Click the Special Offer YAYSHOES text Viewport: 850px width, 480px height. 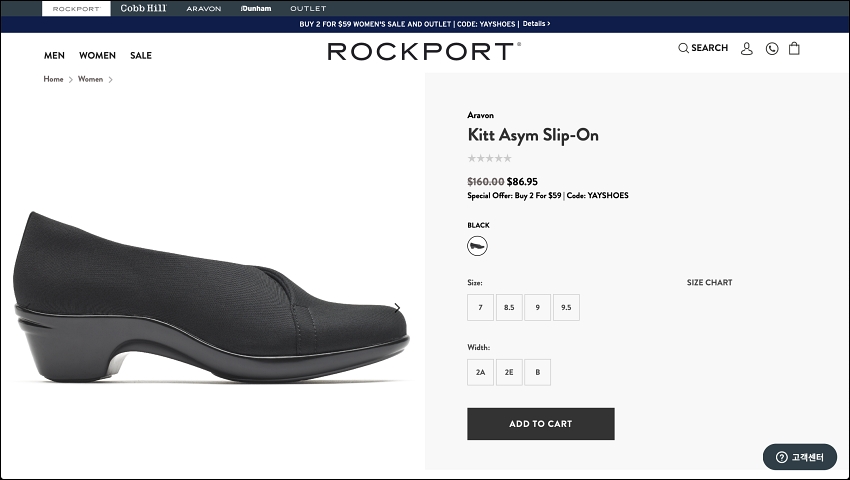click(x=548, y=196)
